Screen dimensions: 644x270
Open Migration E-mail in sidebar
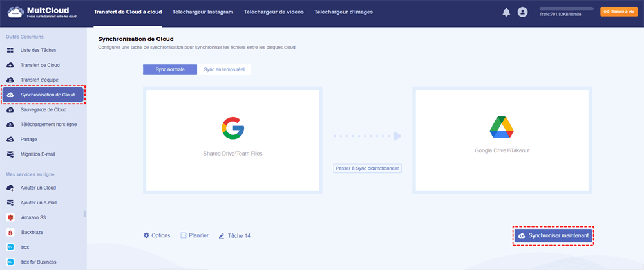tap(38, 154)
